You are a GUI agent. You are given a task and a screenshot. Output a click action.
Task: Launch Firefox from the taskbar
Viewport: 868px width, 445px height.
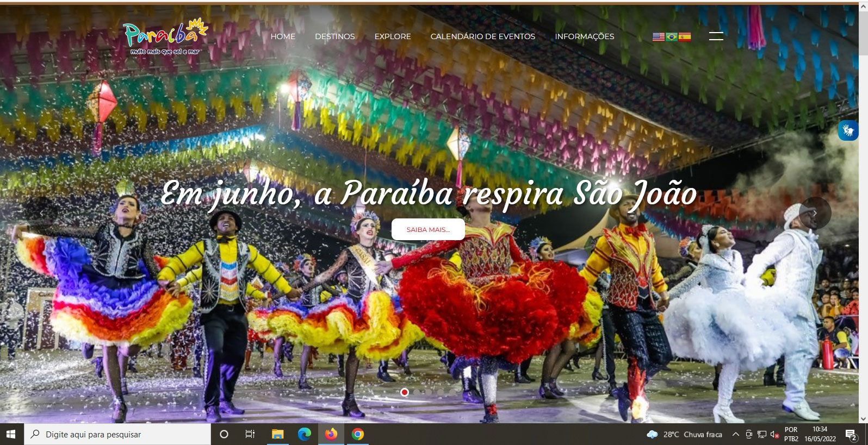click(x=331, y=434)
